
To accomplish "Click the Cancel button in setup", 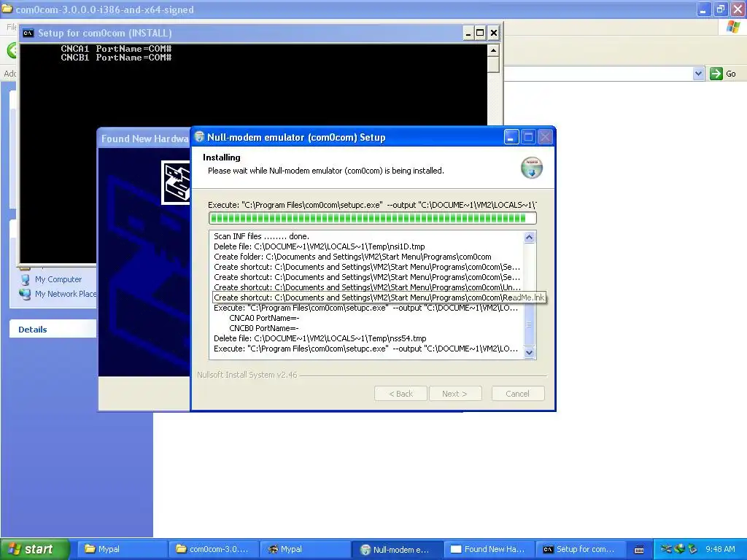I will [x=518, y=394].
